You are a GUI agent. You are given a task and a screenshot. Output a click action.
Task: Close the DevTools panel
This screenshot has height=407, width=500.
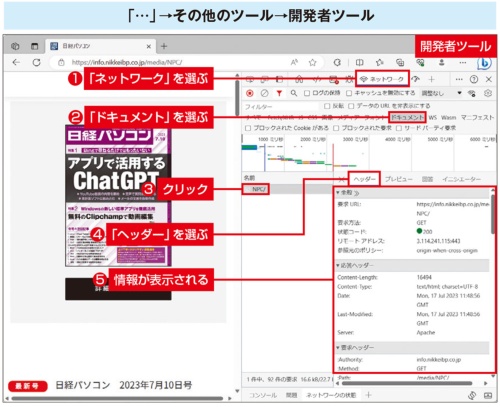(x=489, y=79)
